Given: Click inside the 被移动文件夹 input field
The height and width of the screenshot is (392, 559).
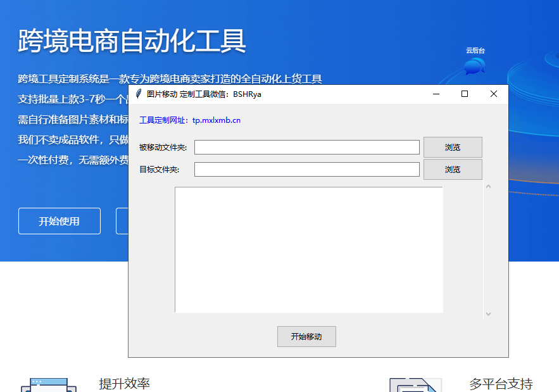Looking at the screenshot, I should pos(307,146).
